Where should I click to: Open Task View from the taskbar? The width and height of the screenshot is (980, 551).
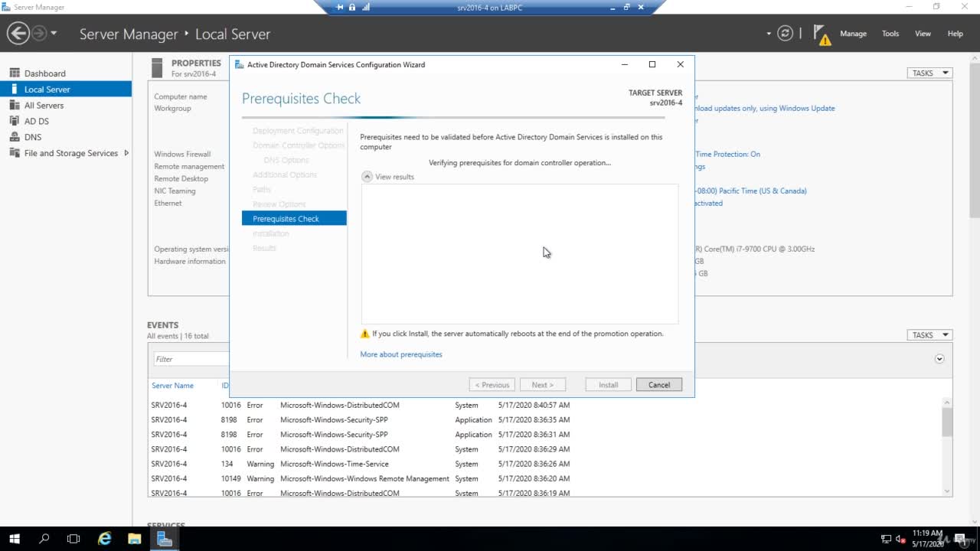click(73, 539)
